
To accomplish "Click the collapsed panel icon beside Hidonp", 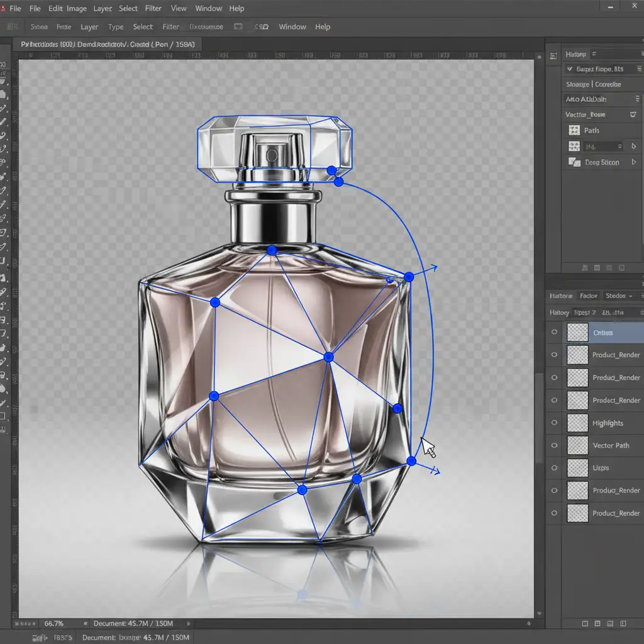I will point(553,55).
